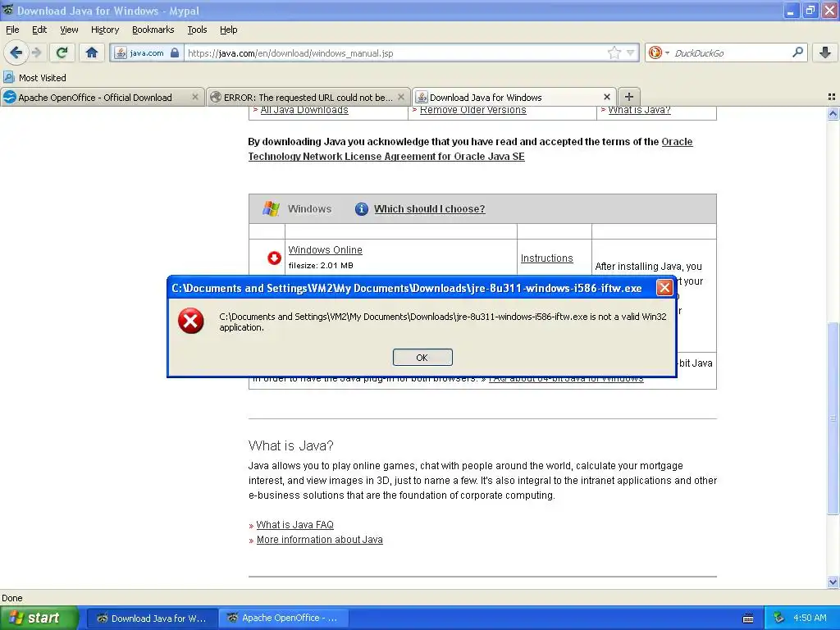840x630 pixels.
Task: Click the vertical scrollbar thumb
Action: (x=833, y=418)
